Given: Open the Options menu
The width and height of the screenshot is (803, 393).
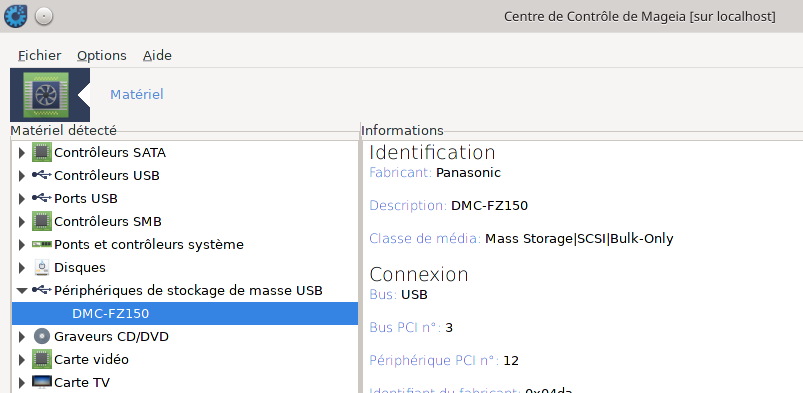Looking at the screenshot, I should click(101, 55).
